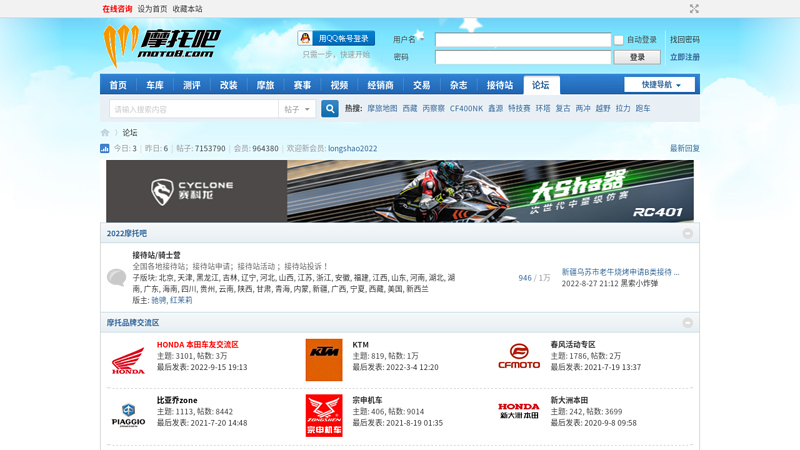Click the fullscreen toggle icon at top right

tap(694, 9)
